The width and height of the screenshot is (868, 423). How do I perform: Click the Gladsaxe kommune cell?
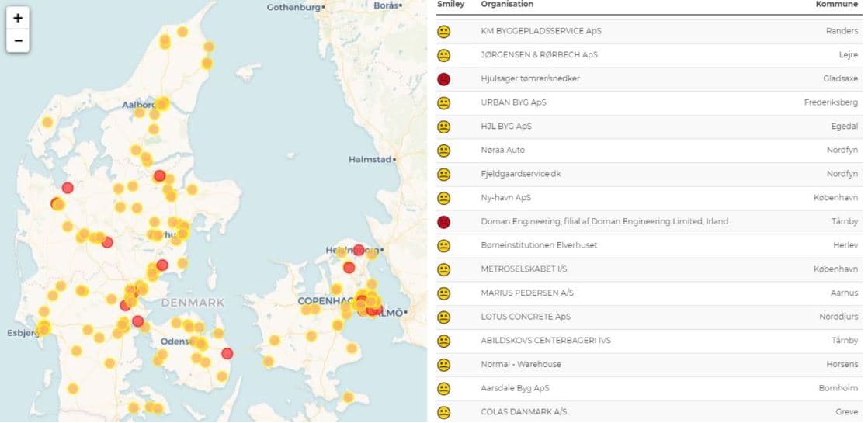pos(840,78)
